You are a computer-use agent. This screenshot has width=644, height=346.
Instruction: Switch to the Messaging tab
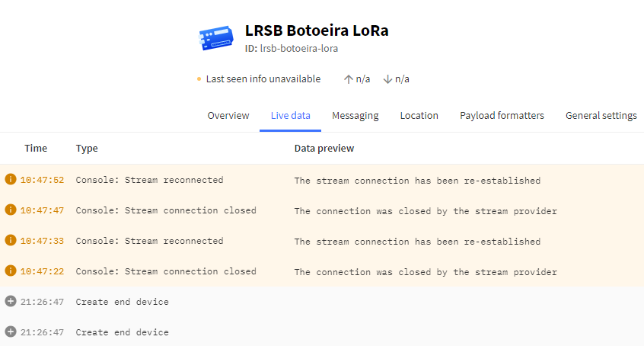click(x=355, y=116)
